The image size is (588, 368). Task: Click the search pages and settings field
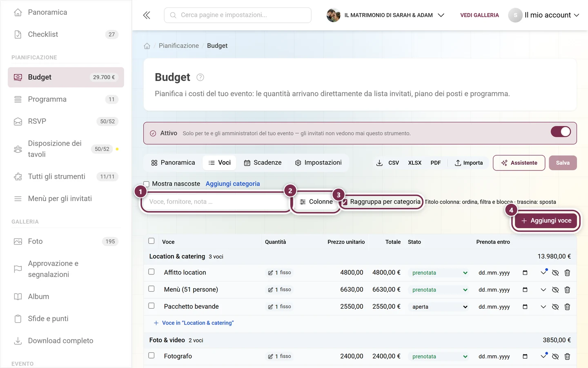tap(238, 15)
